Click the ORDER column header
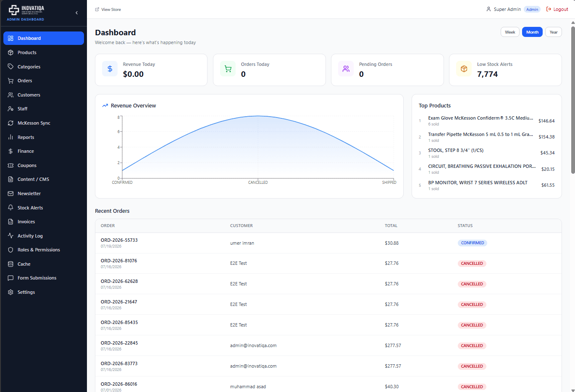The height and width of the screenshot is (392, 575). pyautogui.click(x=108, y=226)
